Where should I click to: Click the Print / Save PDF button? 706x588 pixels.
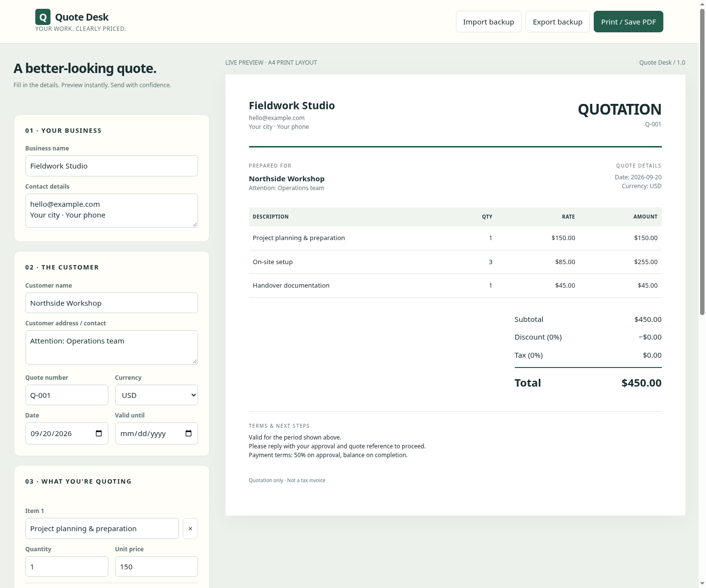coord(629,22)
